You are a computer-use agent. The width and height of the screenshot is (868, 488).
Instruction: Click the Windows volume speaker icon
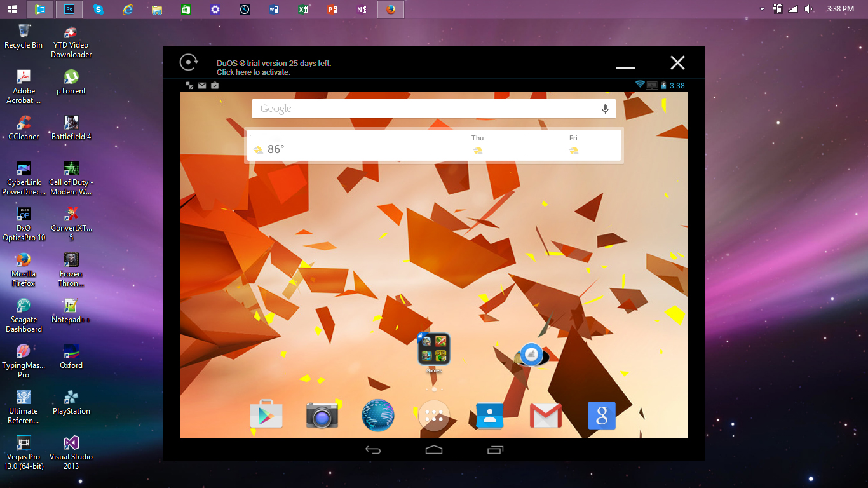coord(809,9)
